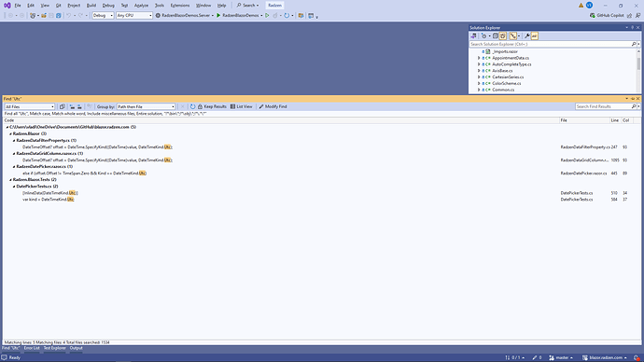Click Switch Views icon in Solution Explorer
644x362 pixels.
pyautogui.click(x=473, y=36)
